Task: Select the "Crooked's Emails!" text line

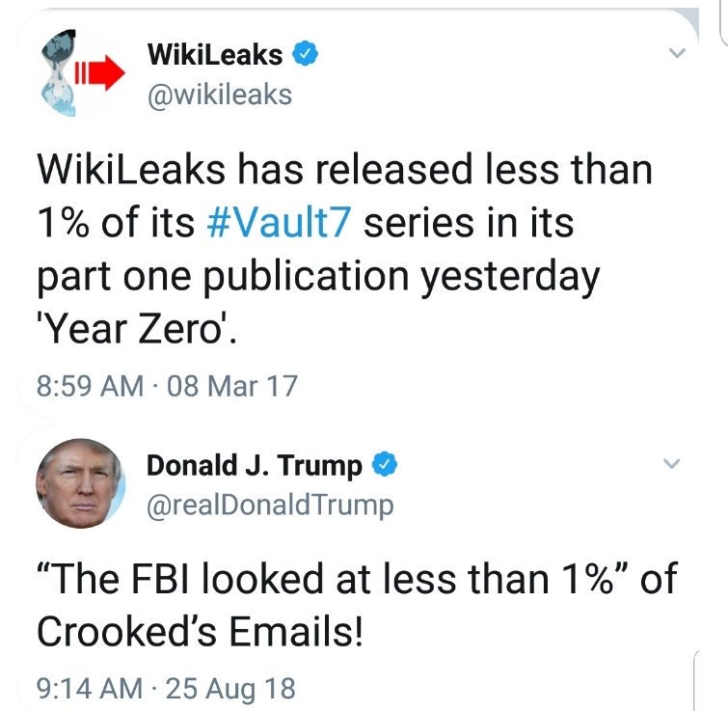Action: click(x=202, y=634)
